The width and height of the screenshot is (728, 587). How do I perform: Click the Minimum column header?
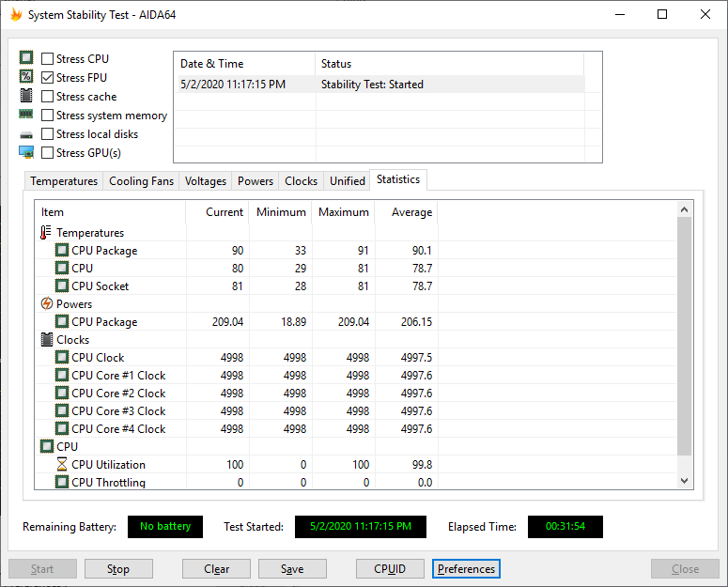(281, 212)
